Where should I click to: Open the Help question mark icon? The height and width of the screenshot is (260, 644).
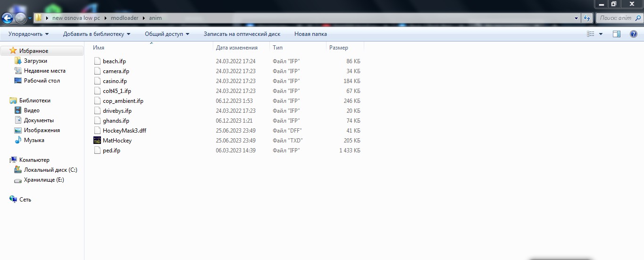634,34
